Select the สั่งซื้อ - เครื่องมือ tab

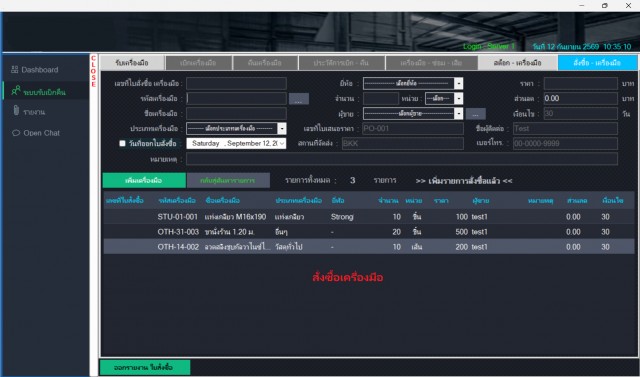(x=597, y=63)
